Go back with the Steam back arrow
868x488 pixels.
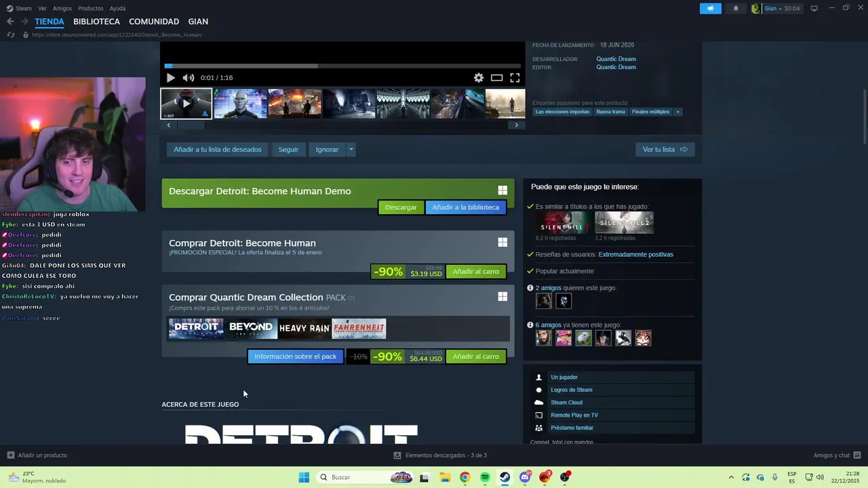pyautogui.click(x=10, y=22)
